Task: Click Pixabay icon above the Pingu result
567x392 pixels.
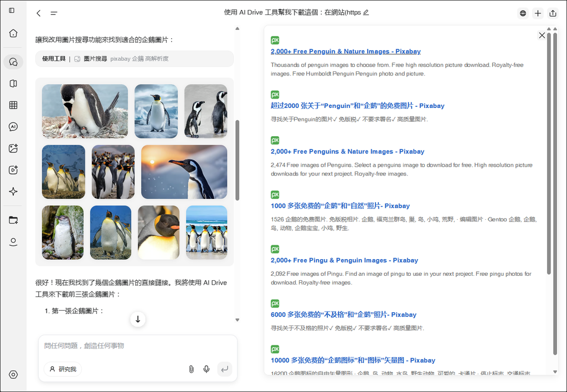Action: coord(275,249)
